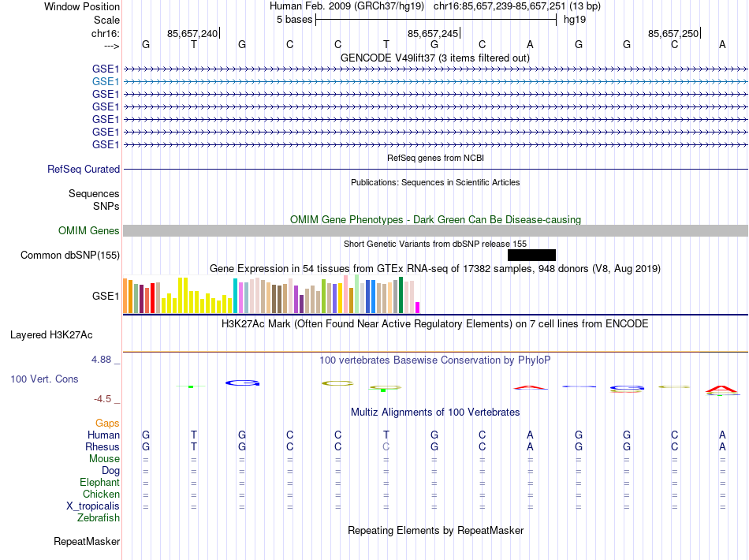
Task: Open the light blue GSE1 transcript label
Action: (x=106, y=82)
